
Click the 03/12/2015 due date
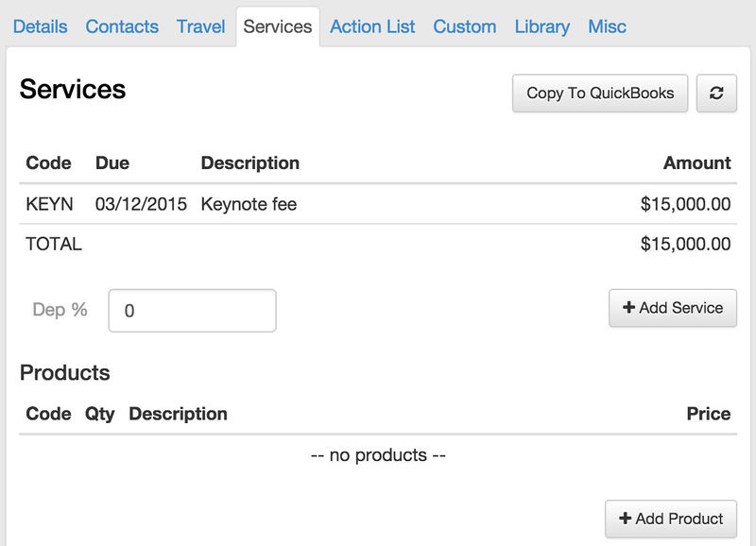(x=141, y=204)
